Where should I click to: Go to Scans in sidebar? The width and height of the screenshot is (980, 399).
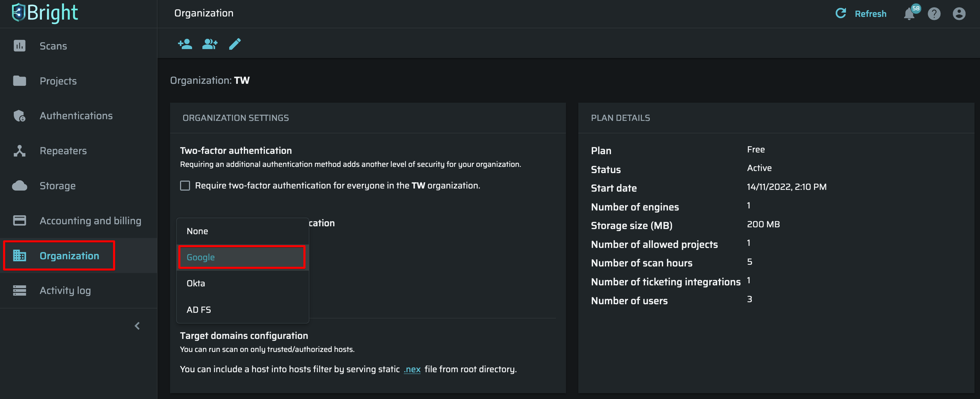click(x=53, y=46)
